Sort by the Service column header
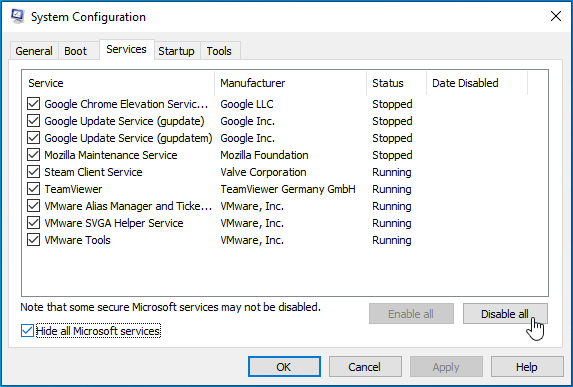The width and height of the screenshot is (573, 387). 118,83
